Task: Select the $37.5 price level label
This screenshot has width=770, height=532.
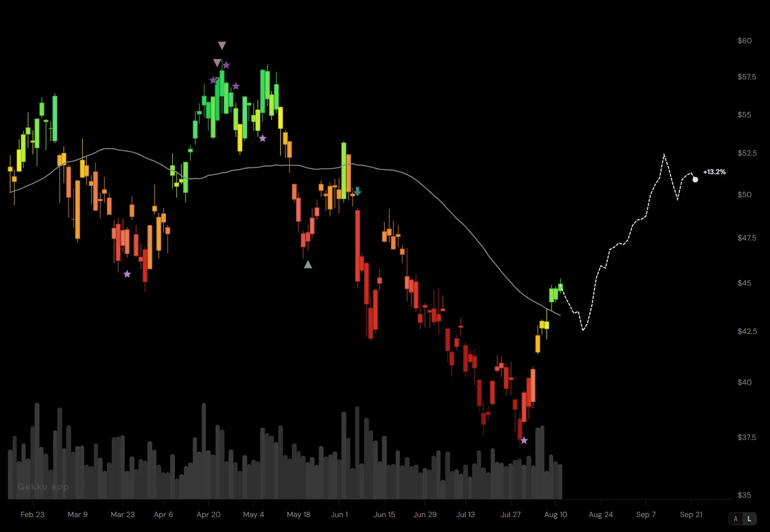Action: [747, 437]
